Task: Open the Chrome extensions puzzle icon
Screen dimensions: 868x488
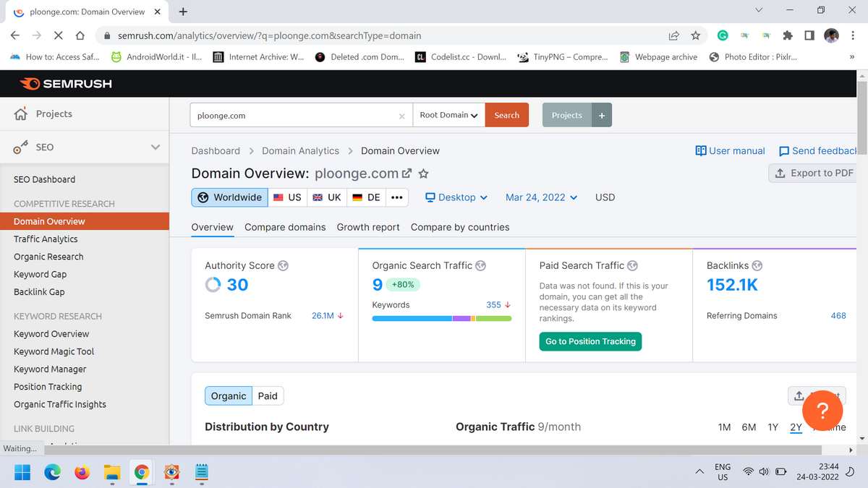Action: click(x=787, y=35)
